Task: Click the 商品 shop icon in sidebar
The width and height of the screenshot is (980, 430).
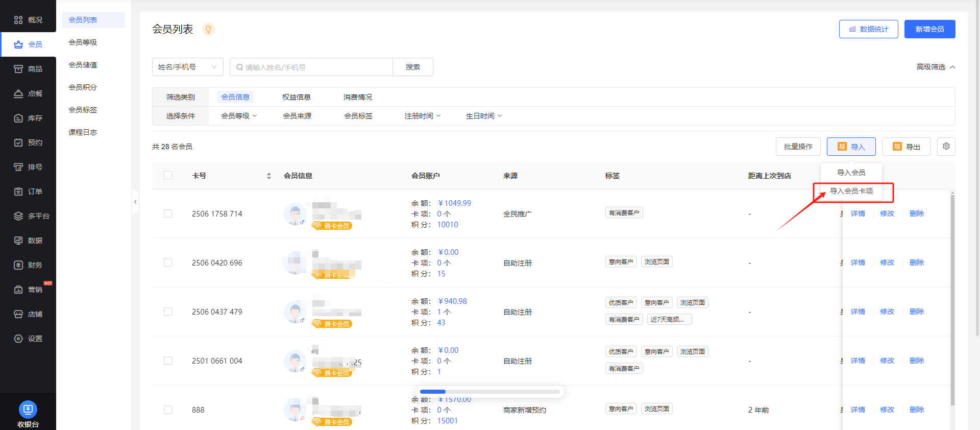Action: [x=18, y=69]
